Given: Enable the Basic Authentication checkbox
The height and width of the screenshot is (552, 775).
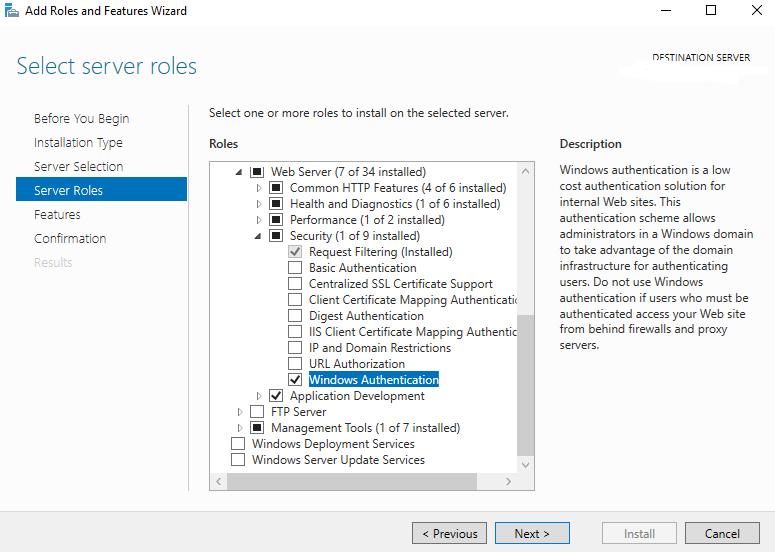Looking at the screenshot, I should [x=295, y=268].
